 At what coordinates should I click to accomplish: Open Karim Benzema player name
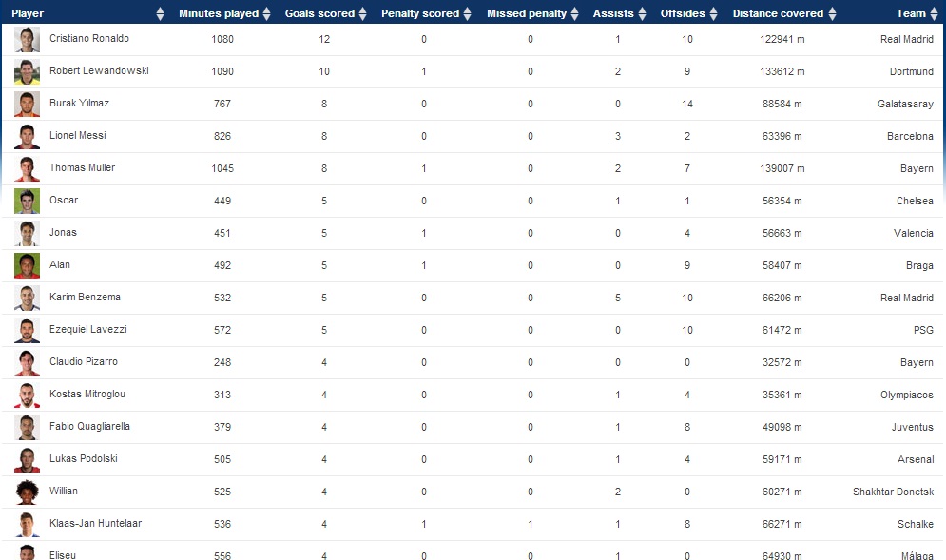click(x=85, y=297)
